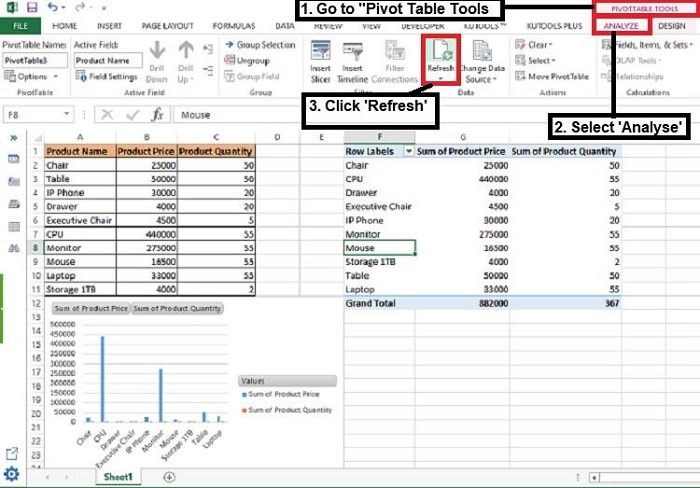700x488 pixels.
Task: Open the undo history dropdown arrow
Action: click(63, 8)
